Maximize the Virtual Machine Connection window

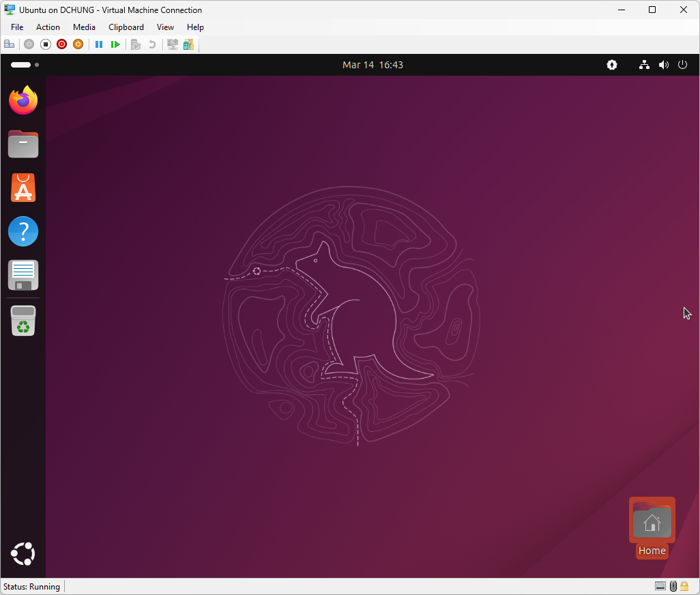pos(652,10)
